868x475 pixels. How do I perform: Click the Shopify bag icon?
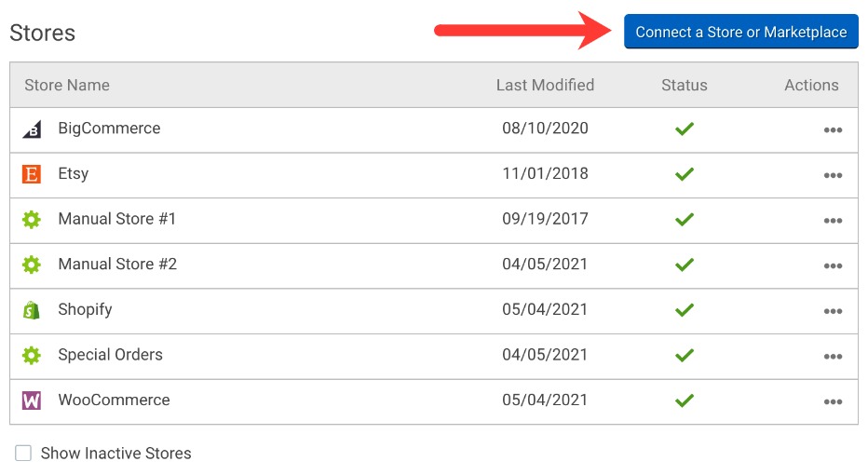[32, 310]
